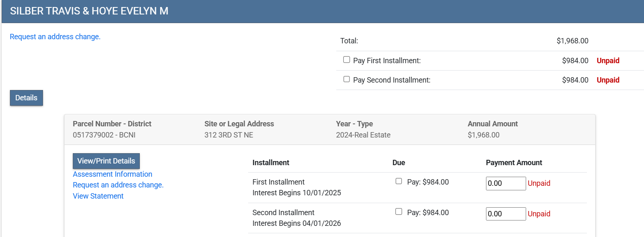
Task: Click the Total $1,968.00 amount in summary
Action: 572,41
